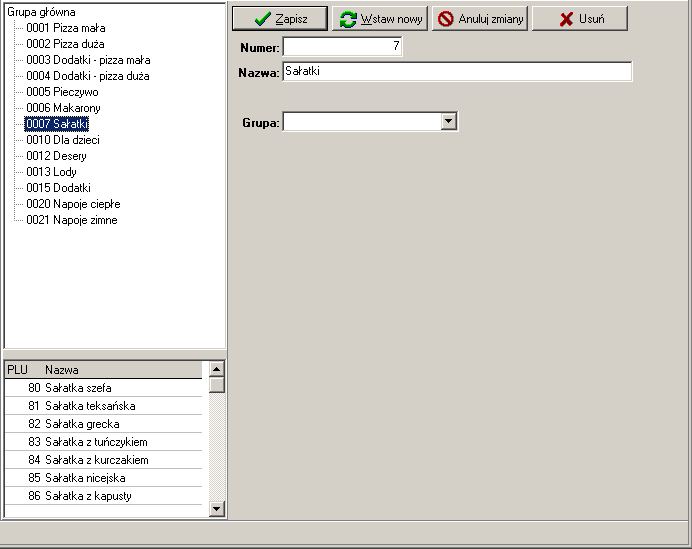This screenshot has width=692, height=549.
Task: Select 0003 Dodatki - pizza mała
Action: [x=88, y=60]
